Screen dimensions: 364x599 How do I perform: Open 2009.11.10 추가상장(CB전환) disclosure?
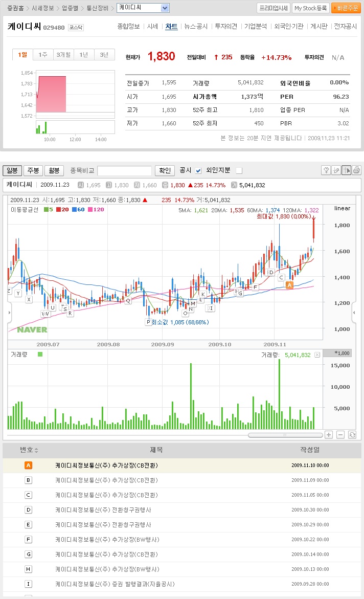(x=106, y=465)
